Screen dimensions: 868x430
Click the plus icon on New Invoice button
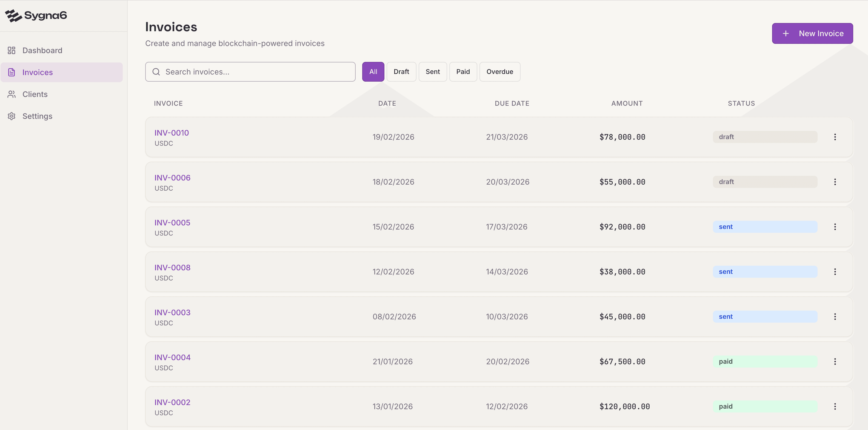[786, 33]
